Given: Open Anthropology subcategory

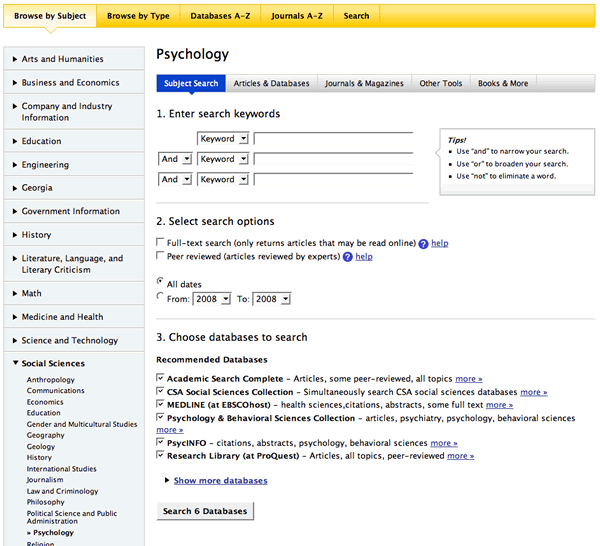Looking at the screenshot, I should tap(51, 380).
